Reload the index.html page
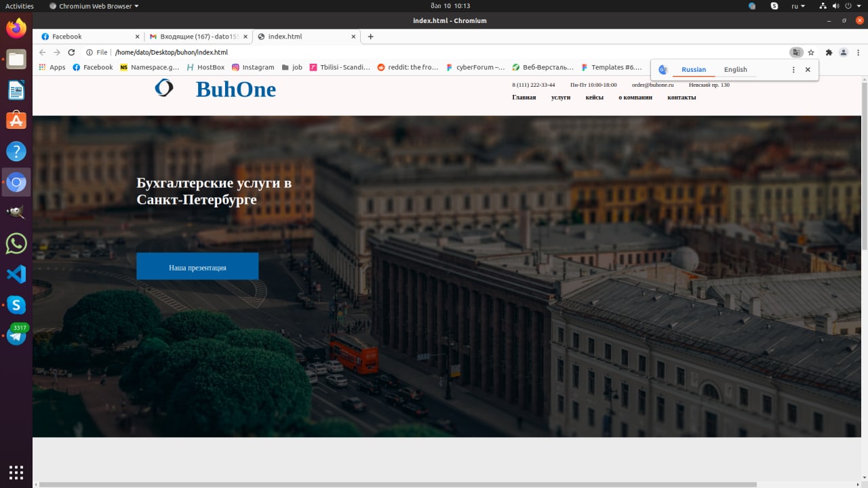The width and height of the screenshot is (868, 488). point(71,52)
